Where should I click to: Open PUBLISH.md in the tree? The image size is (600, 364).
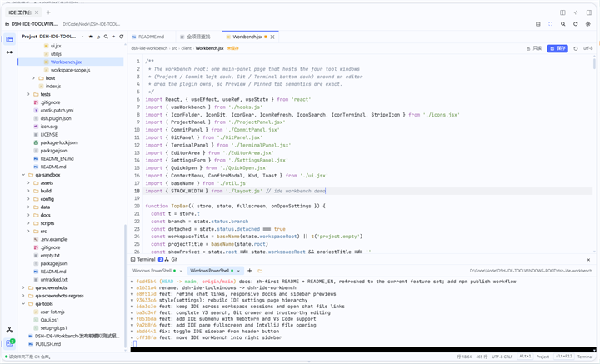47,344
